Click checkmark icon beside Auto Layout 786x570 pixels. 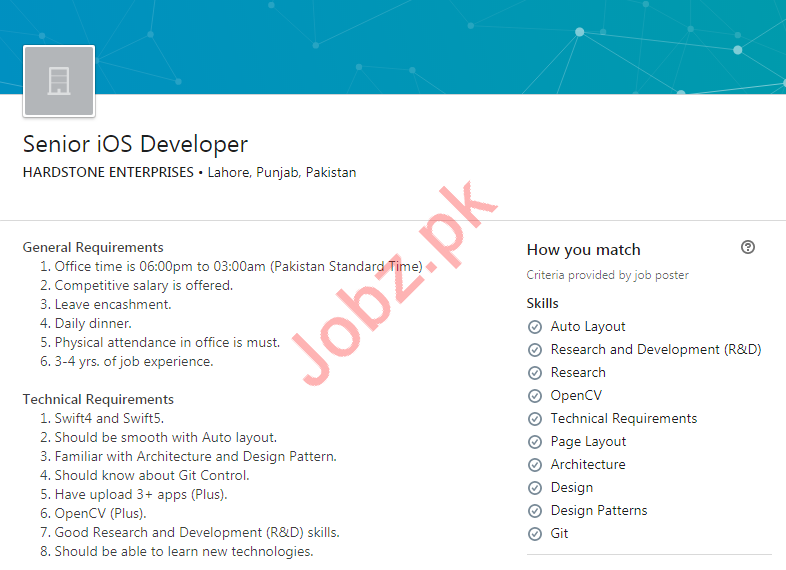(534, 327)
